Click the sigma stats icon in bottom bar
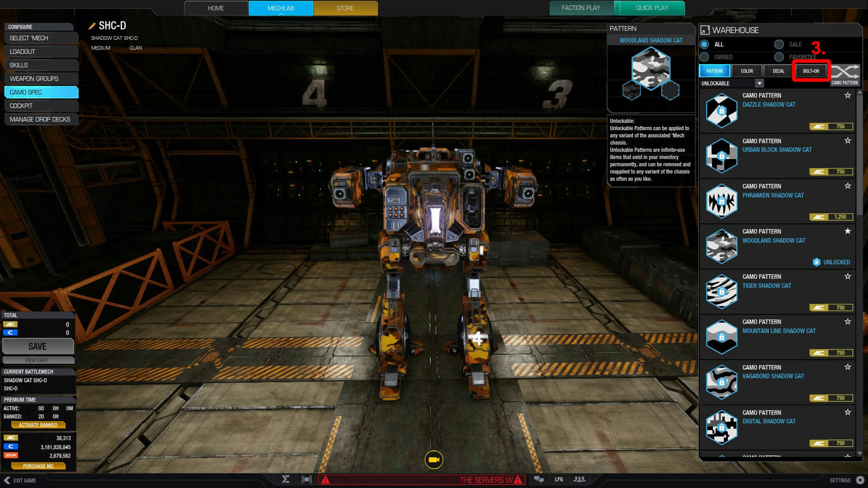Viewport: 868px width, 488px height. click(x=286, y=479)
